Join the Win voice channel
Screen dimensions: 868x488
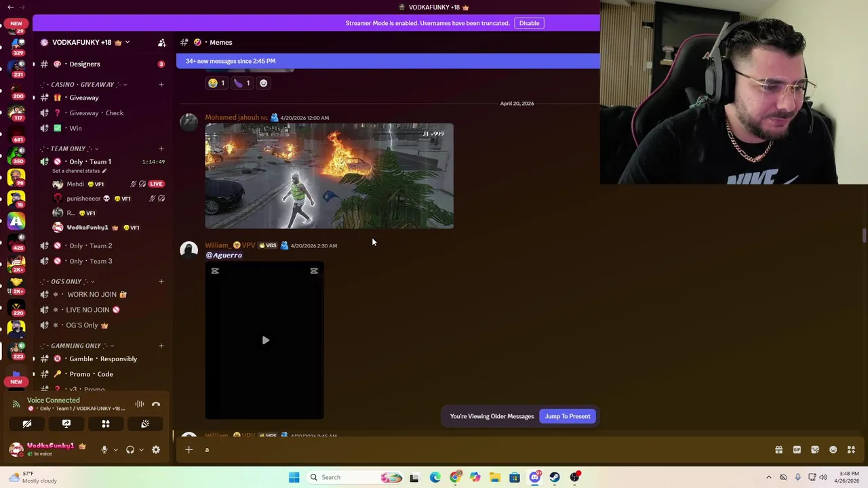point(102,128)
